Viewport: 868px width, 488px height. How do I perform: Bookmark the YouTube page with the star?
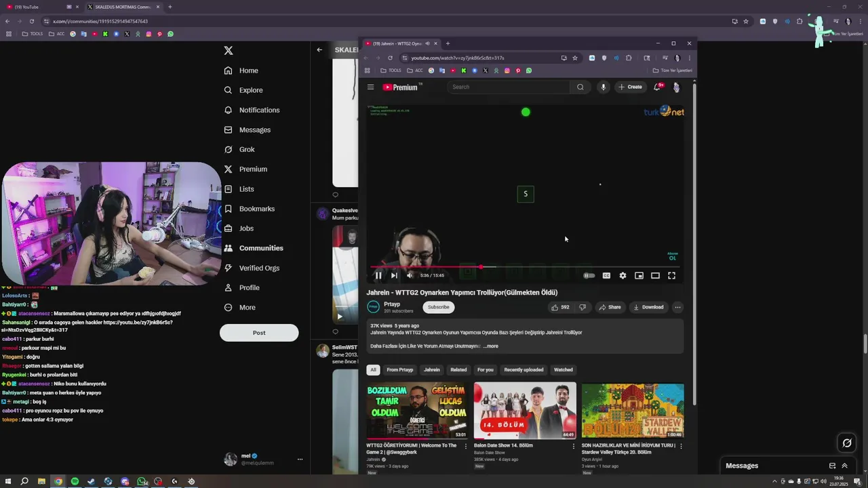[x=575, y=58]
